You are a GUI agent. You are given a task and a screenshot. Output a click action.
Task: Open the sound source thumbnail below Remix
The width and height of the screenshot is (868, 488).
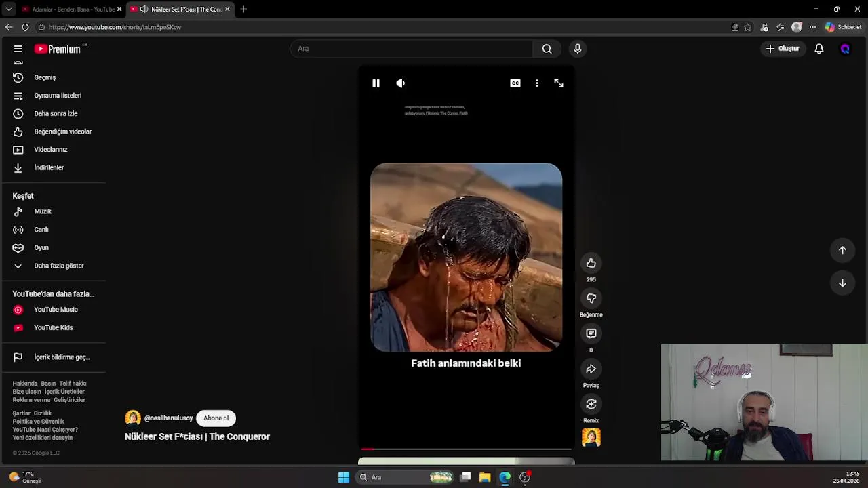pyautogui.click(x=591, y=438)
